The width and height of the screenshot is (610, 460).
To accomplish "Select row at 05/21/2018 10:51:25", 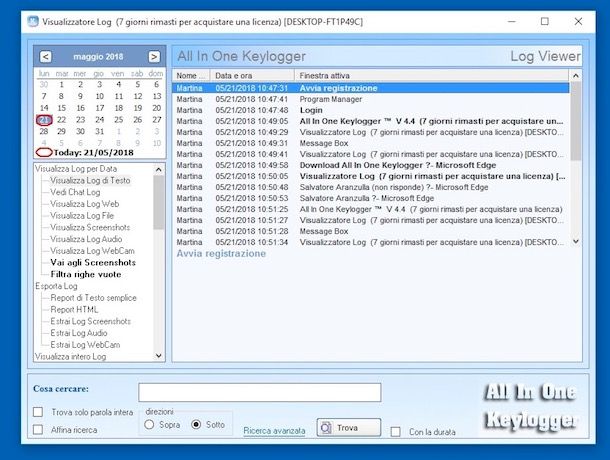I will (371, 209).
